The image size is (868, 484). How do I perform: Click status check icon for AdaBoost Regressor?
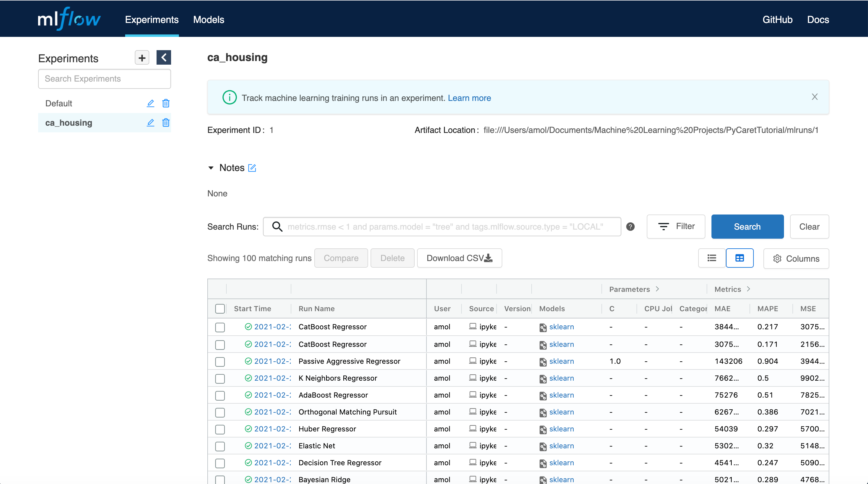pos(248,395)
